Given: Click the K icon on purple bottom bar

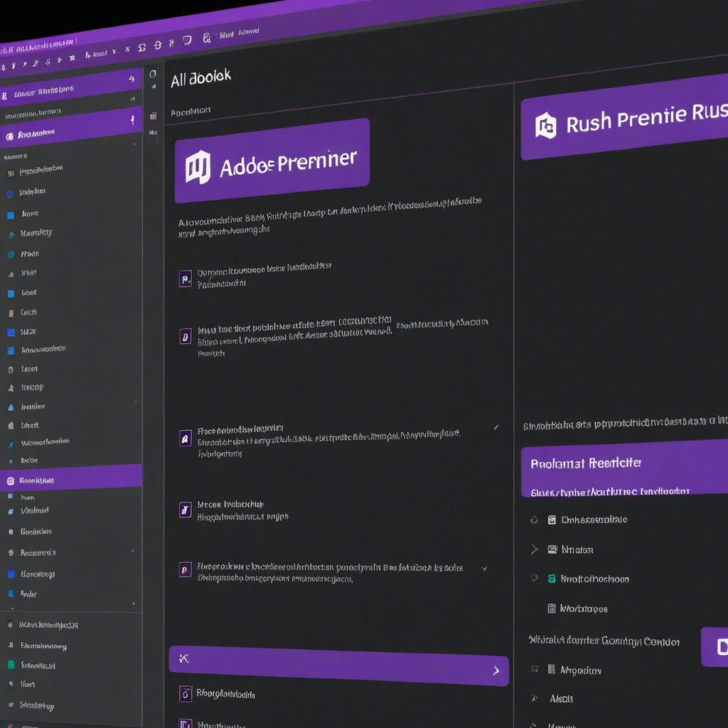Looking at the screenshot, I should point(184,658).
